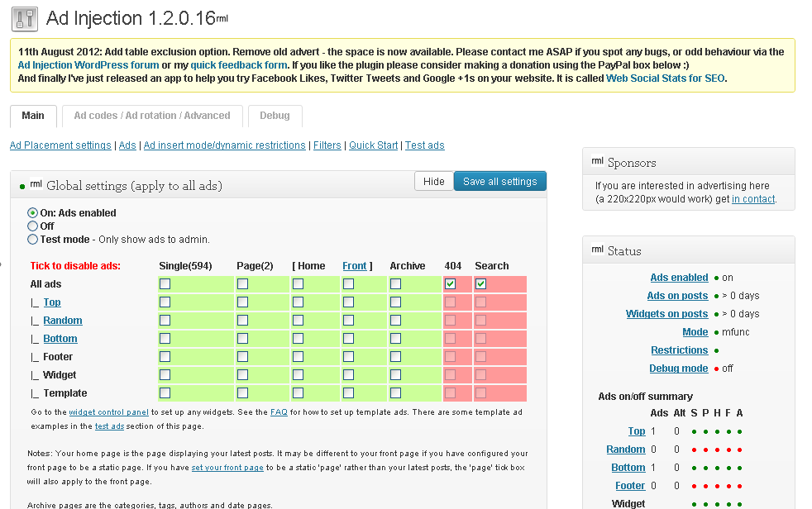812x509 pixels.
Task: Tick the Footer row Archive checkbox
Action: 396,356
